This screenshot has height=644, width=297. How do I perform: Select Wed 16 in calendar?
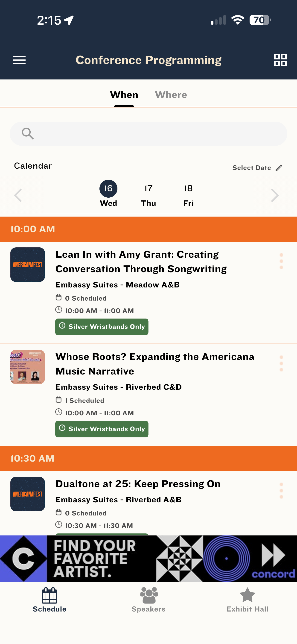pos(108,194)
